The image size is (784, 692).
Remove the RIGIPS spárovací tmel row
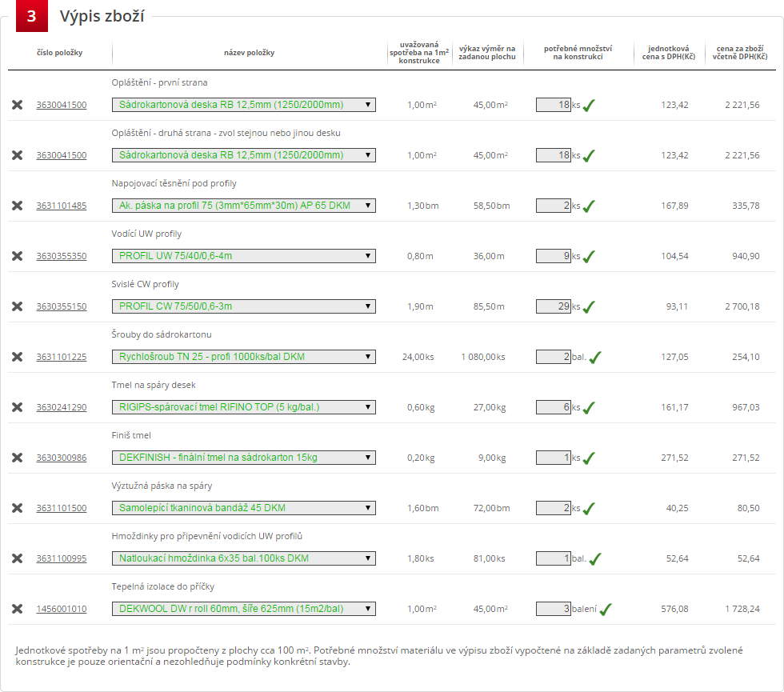pos(18,407)
